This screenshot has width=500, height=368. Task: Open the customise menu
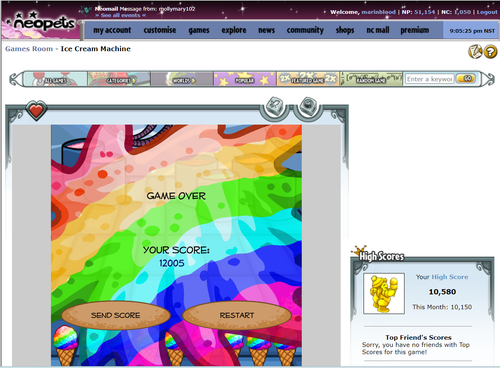click(x=160, y=30)
